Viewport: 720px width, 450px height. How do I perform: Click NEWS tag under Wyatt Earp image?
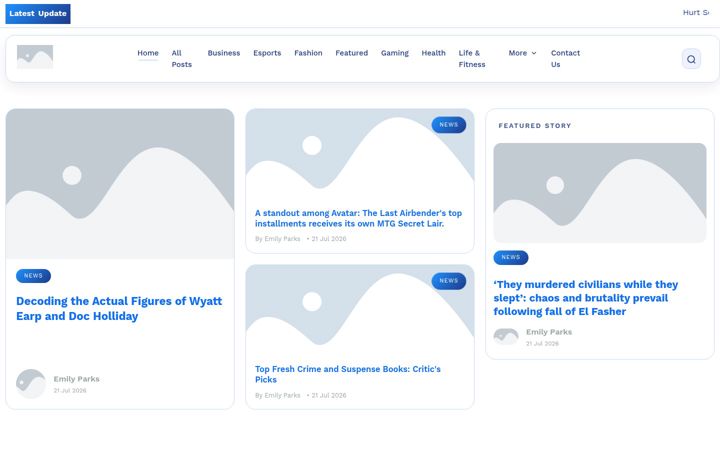[34, 276]
